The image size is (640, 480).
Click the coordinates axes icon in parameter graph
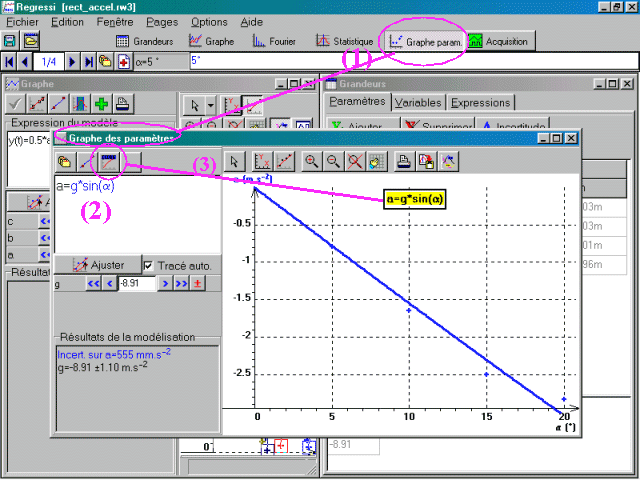[x=262, y=160]
